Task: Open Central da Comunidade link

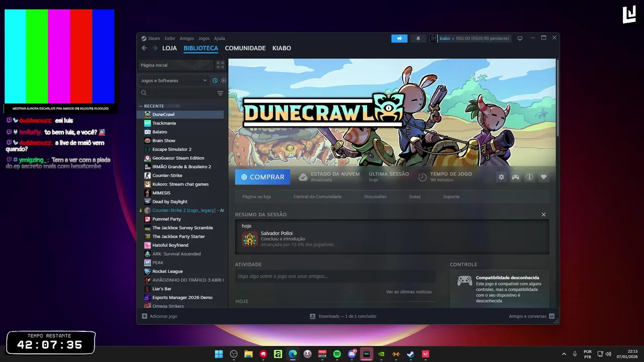Action: tap(317, 197)
